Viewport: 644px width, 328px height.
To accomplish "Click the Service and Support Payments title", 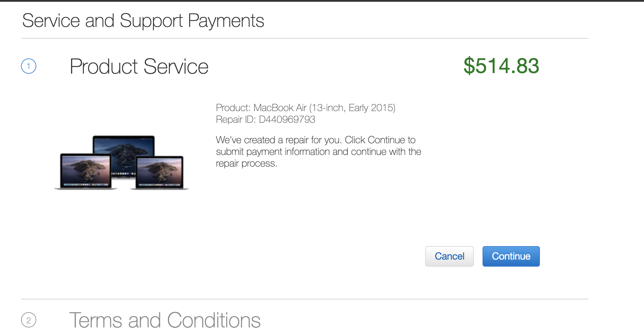I will click(143, 21).
